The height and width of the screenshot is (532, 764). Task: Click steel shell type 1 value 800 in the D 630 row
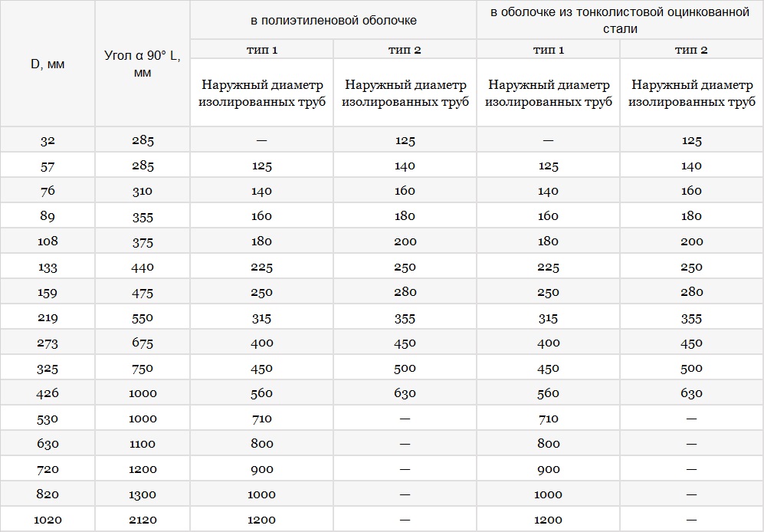(x=548, y=443)
